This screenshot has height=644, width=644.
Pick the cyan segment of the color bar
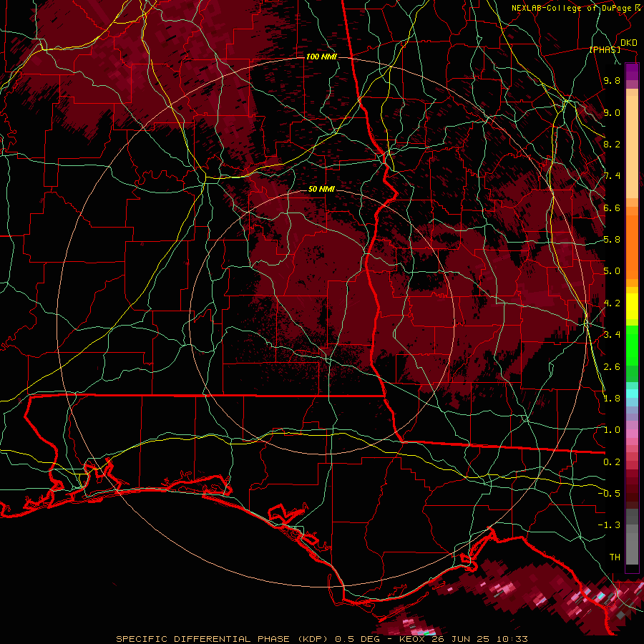click(x=632, y=394)
